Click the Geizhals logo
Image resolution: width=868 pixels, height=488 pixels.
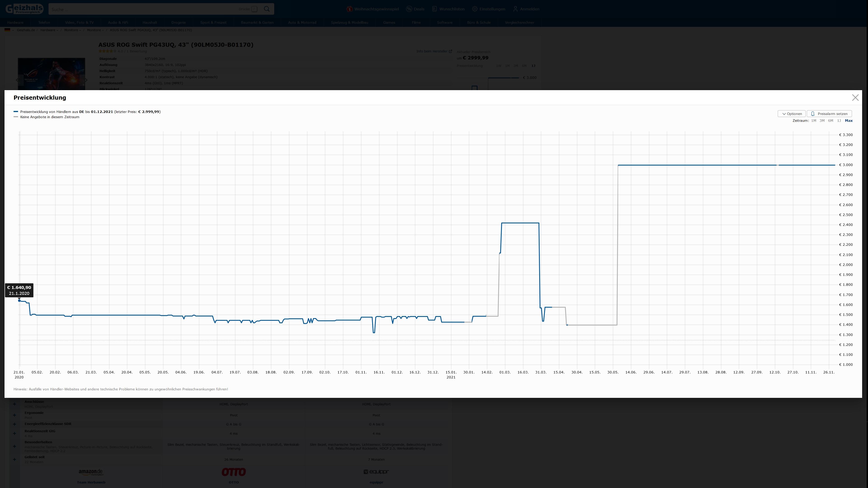point(24,9)
